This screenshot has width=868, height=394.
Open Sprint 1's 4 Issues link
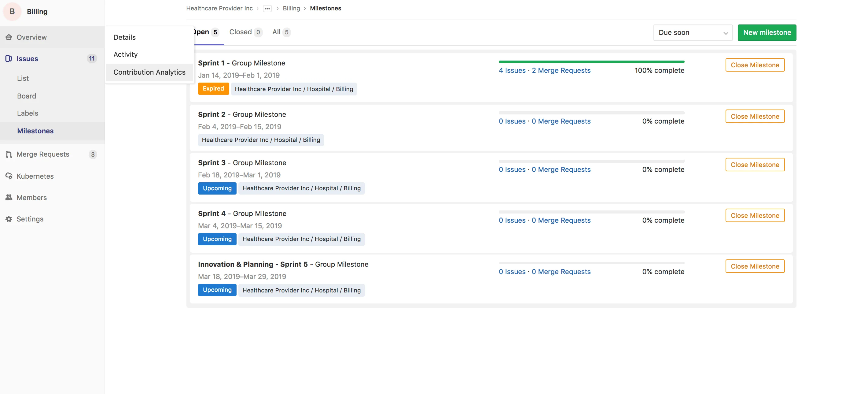(512, 70)
